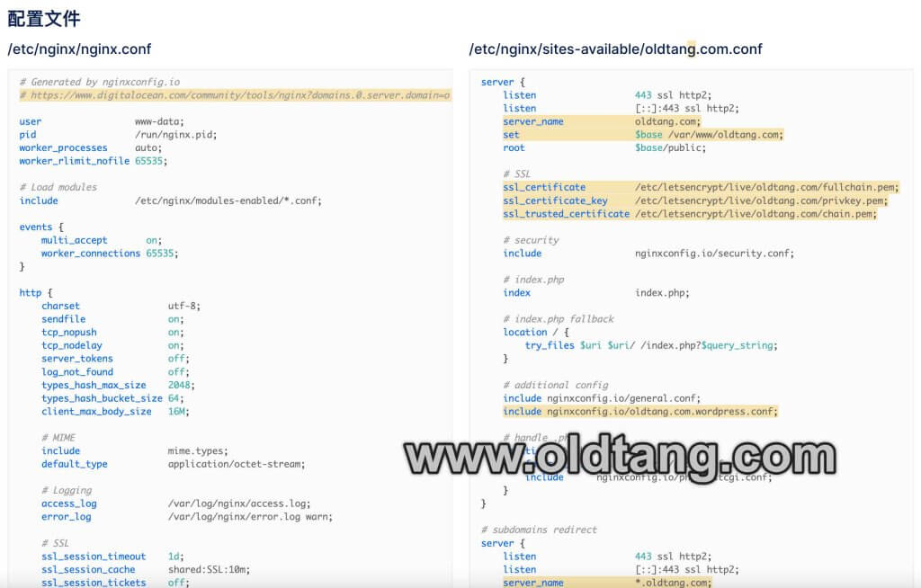The height and width of the screenshot is (588, 921).
Task: Click the ssl_trusted_certificate chain.pem line
Action: tap(689, 214)
